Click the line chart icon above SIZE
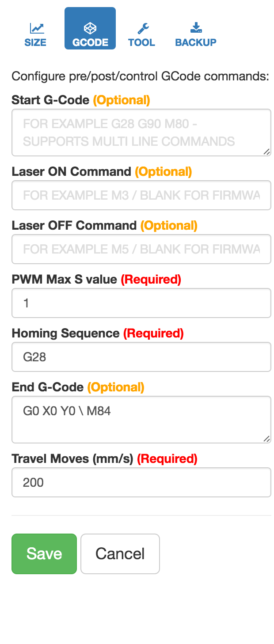Image resolution: width=274 pixels, height=644 pixels. pyautogui.click(x=37, y=29)
